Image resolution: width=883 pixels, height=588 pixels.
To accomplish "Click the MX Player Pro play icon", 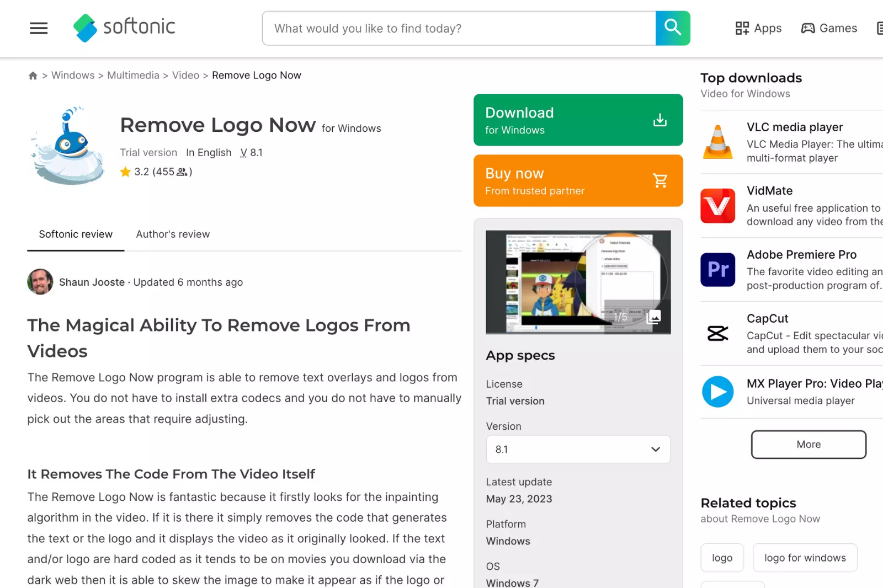I will pos(718,392).
